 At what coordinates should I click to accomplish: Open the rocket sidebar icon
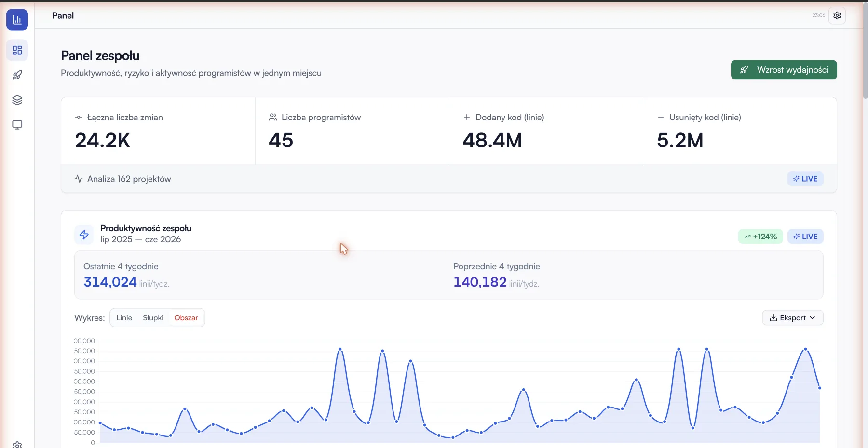(x=17, y=75)
